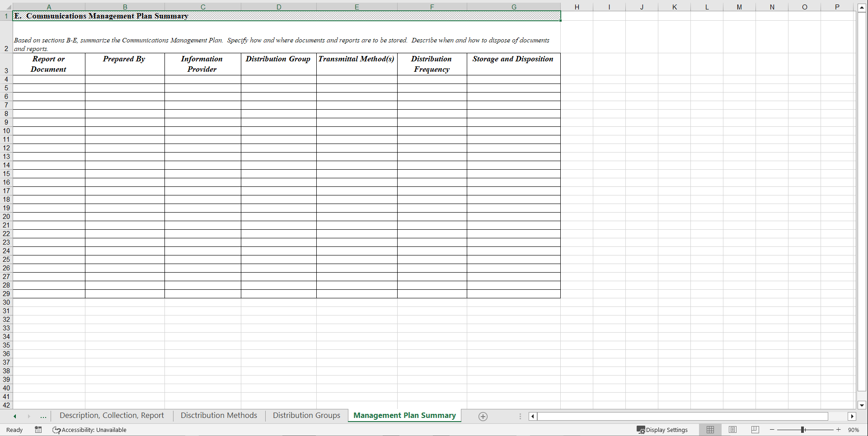Open the Disctribution Methods sheet
Image resolution: width=868 pixels, height=436 pixels.
[219, 415]
